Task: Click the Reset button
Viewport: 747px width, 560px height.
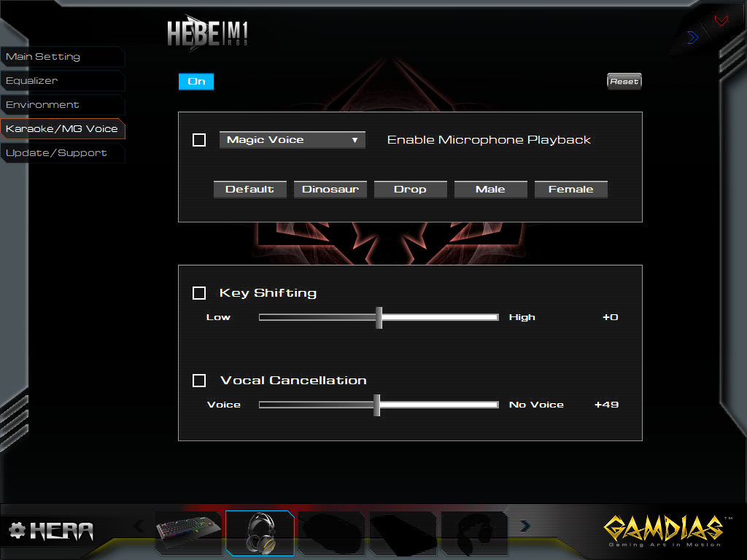Action: point(624,82)
